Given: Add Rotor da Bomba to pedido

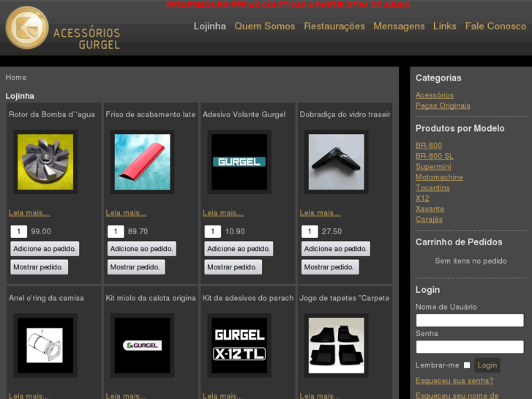Looking at the screenshot, I should [45, 249].
